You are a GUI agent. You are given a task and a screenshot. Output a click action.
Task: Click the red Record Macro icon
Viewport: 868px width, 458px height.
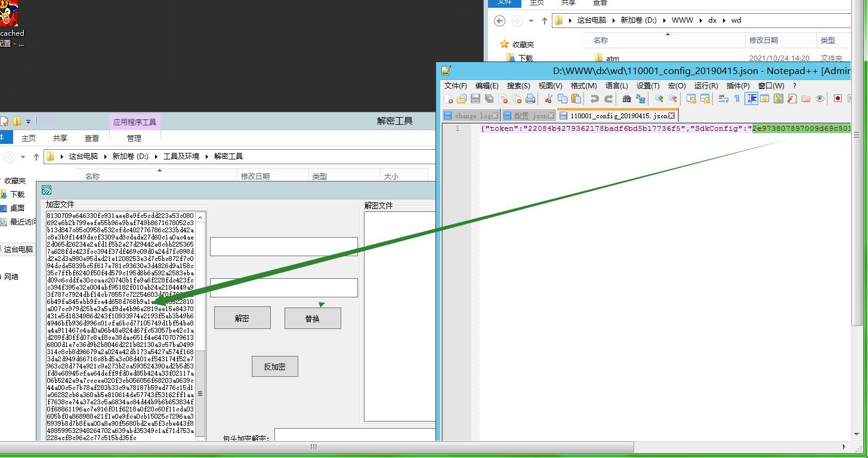pyautogui.click(x=838, y=99)
